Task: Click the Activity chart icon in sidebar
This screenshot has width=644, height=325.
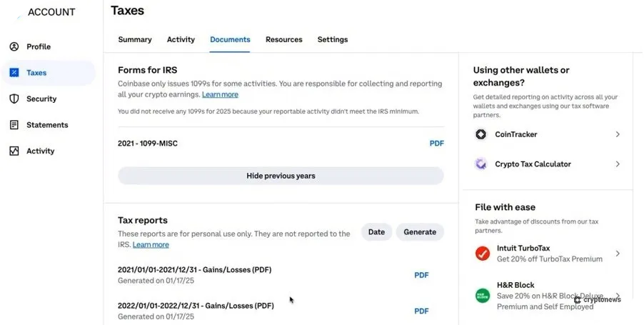Action: pos(14,151)
